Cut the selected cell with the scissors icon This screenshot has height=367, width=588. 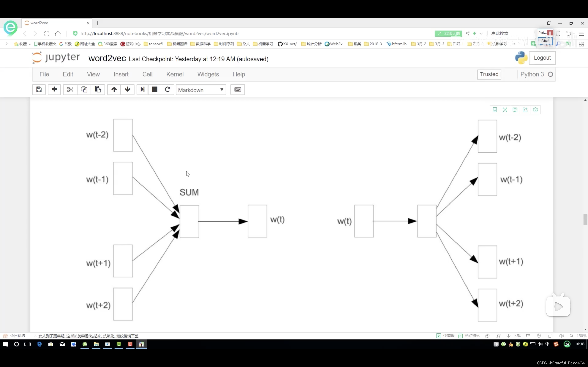[x=70, y=89]
